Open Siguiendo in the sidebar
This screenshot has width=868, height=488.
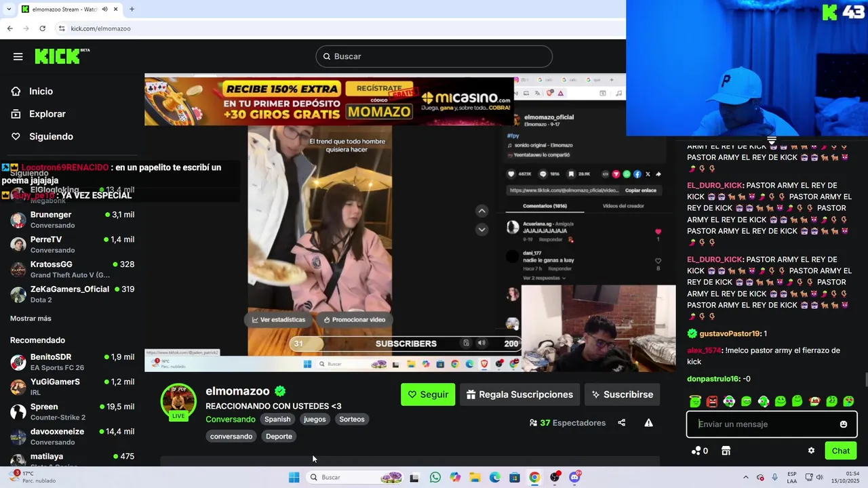[x=51, y=136]
